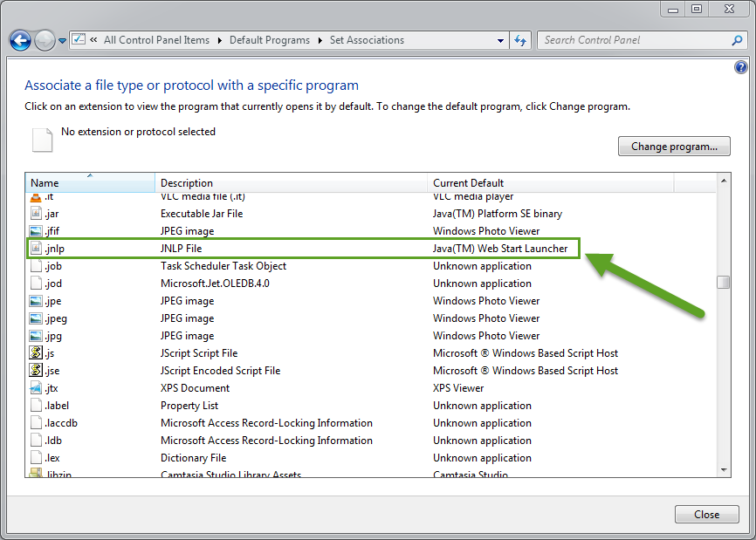Screen dimensions: 756x540
Task: Click the list's scroll up arrow
Action: 723,181
